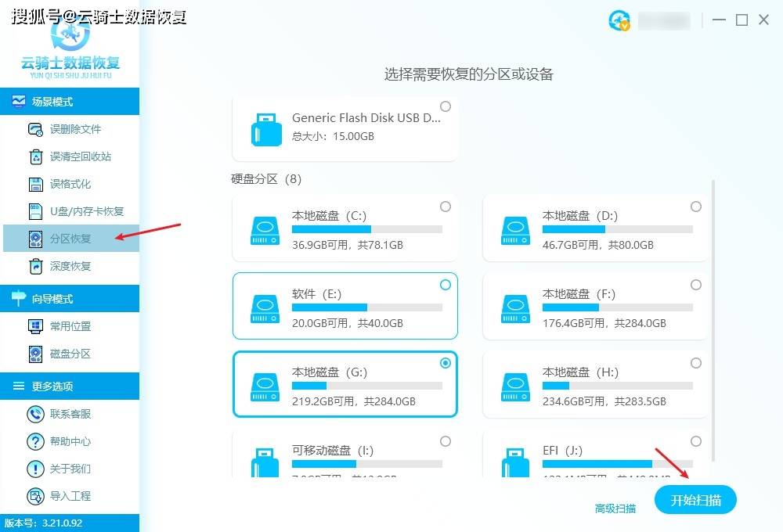This screenshot has width=783, height=532.
Task: Select the 软件 (E:) radio button
Action: (x=446, y=285)
